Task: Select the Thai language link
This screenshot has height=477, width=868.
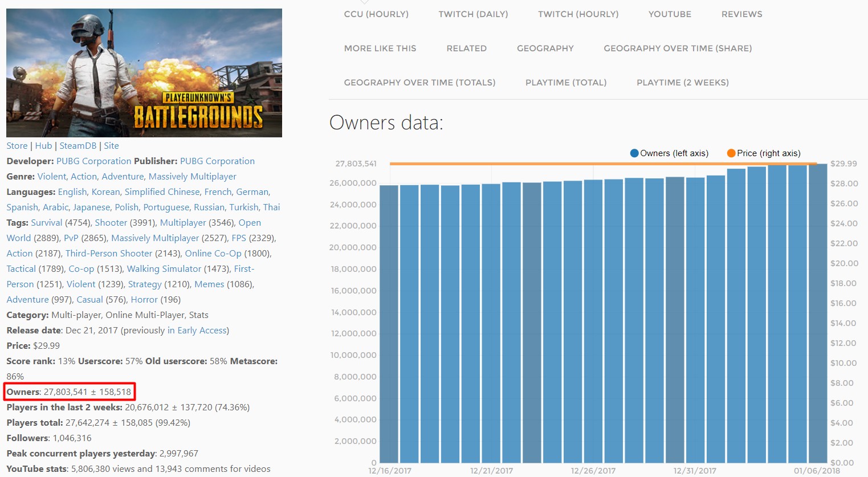Action: (271, 207)
